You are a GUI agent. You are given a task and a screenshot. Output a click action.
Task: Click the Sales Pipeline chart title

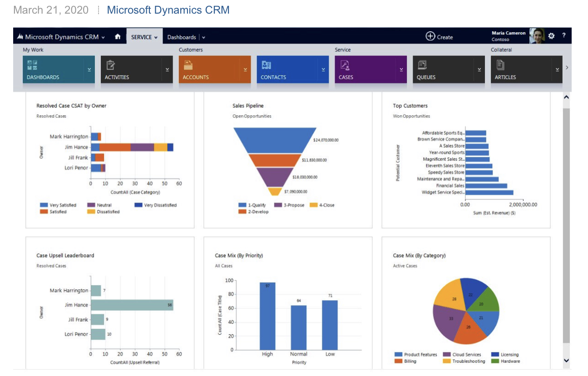click(248, 106)
